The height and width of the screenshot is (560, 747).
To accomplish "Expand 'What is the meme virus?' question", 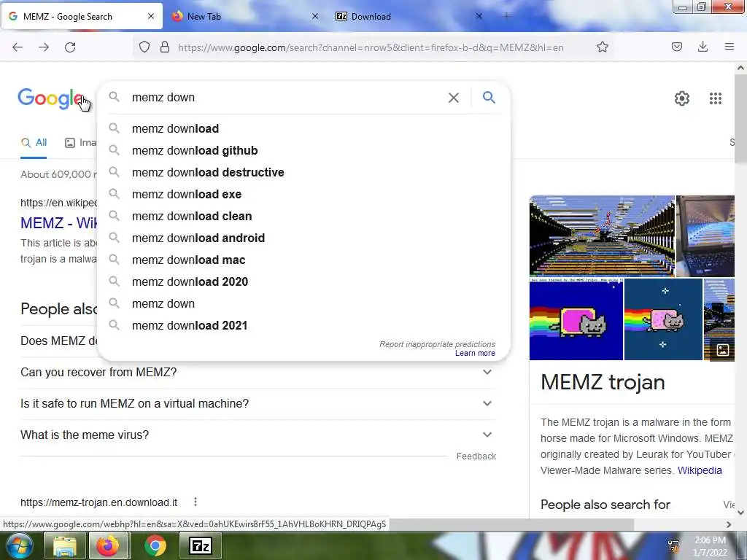I will [258, 435].
